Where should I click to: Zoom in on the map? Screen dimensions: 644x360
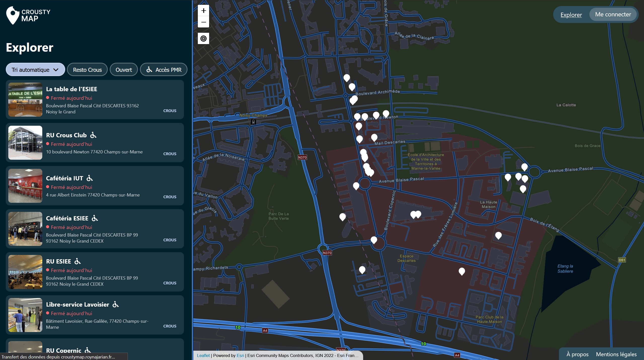(204, 11)
